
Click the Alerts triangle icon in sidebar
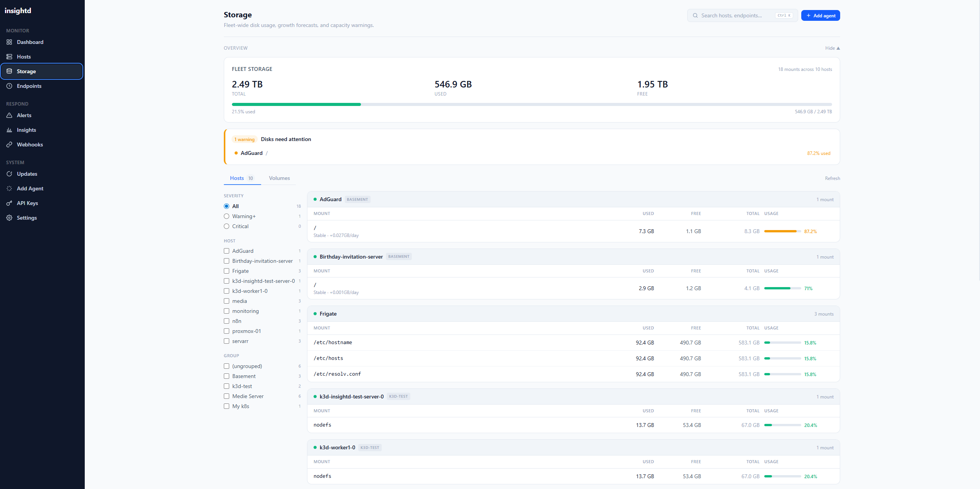point(9,115)
